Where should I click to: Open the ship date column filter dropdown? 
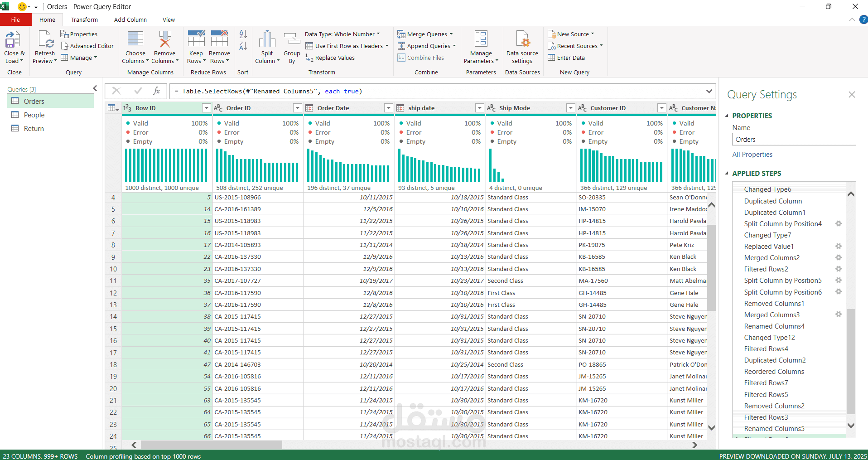point(480,108)
